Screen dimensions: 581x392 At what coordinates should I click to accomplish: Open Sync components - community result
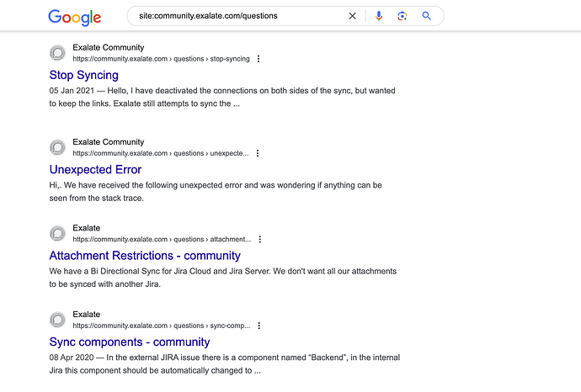130,342
